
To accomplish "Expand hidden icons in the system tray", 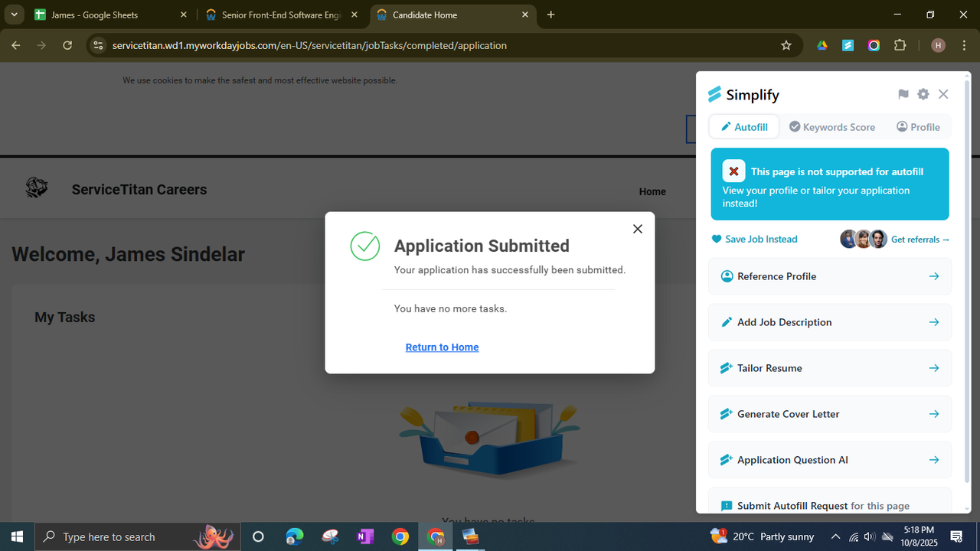I will point(835,536).
